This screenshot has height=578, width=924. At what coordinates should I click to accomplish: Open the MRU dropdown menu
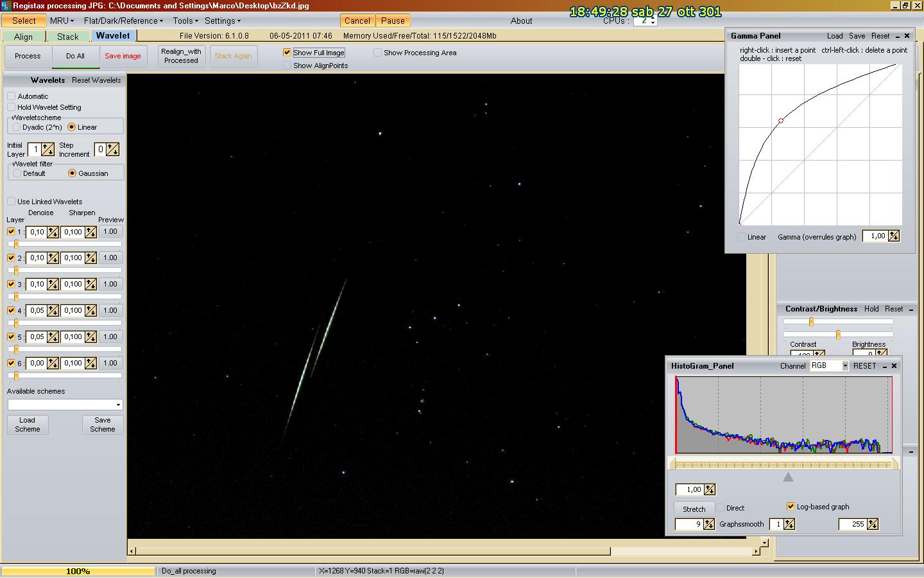tap(62, 21)
